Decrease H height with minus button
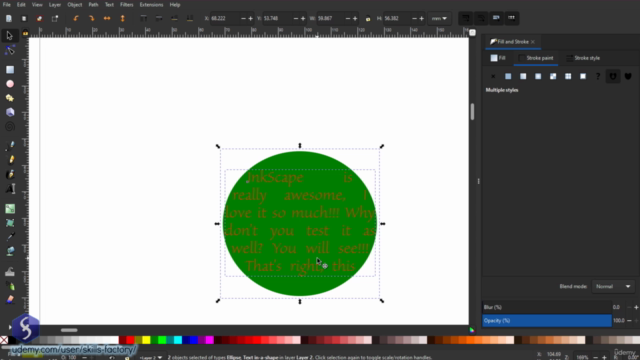This screenshot has height=360, width=640. pyautogui.click(x=414, y=18)
